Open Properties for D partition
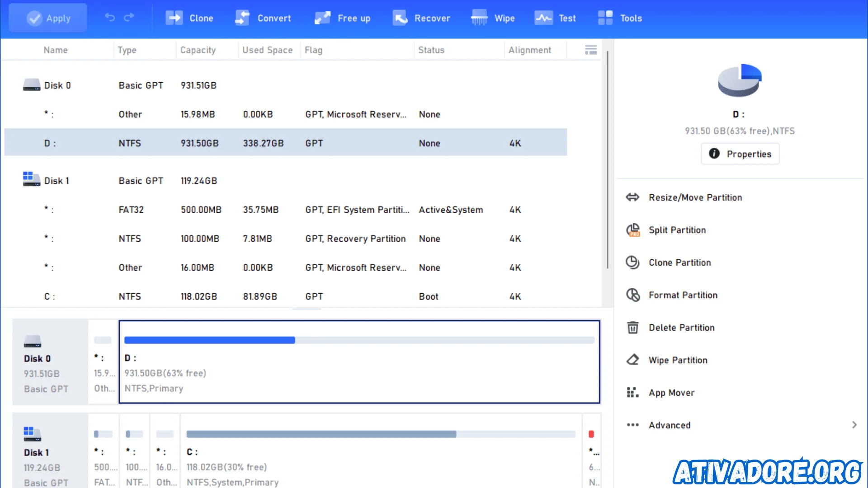The image size is (868, 488). pos(739,155)
